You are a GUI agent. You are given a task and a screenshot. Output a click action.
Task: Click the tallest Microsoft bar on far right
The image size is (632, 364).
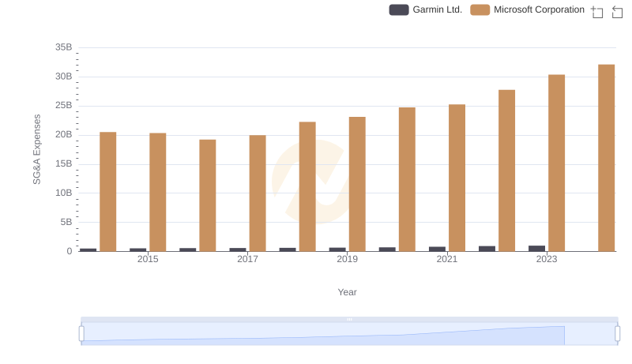pos(606,158)
